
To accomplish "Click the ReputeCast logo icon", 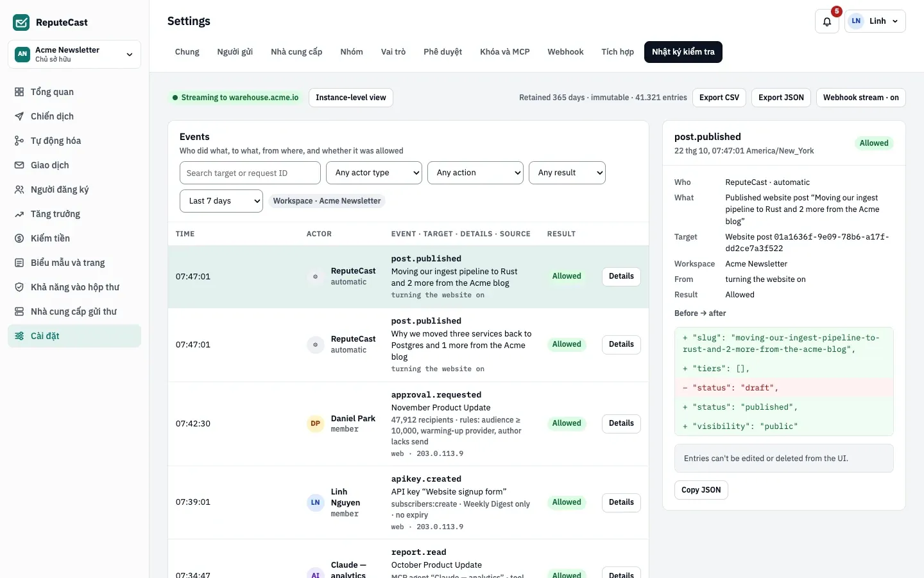I will (21, 22).
